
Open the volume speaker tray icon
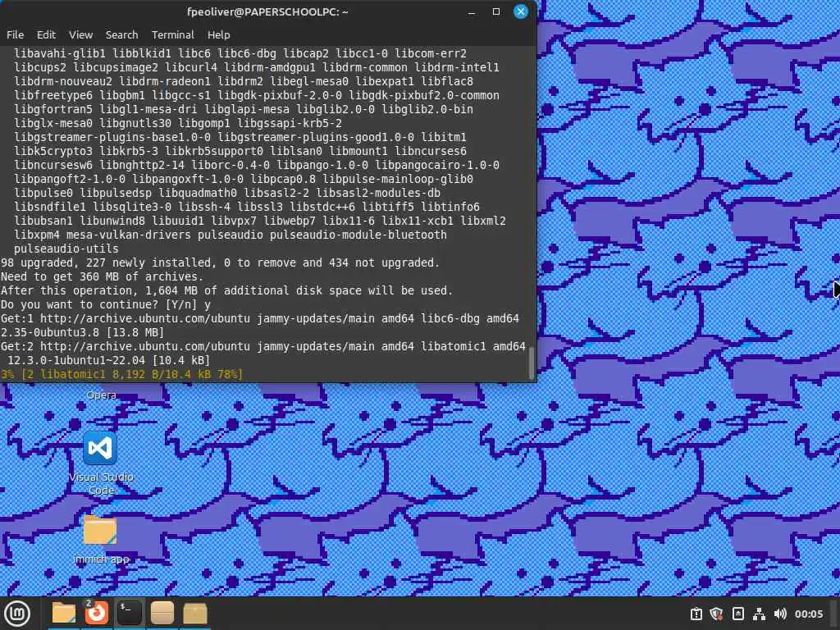(780, 614)
